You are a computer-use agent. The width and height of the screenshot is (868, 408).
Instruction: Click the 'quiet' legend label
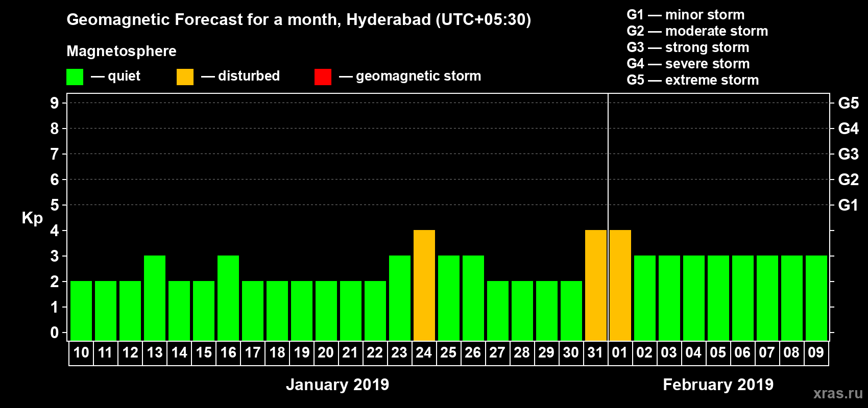(124, 76)
